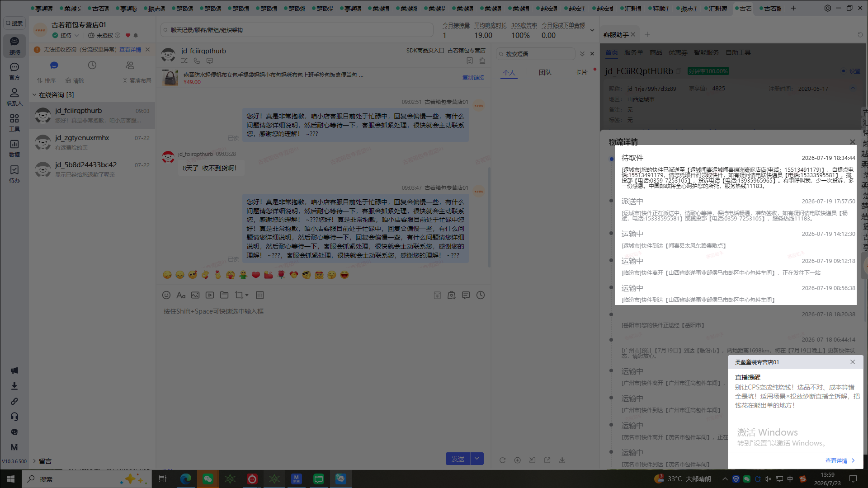Screen dimensions: 868x488
Task: Open the emoji picker in the chat toolbar
Action: pyautogui.click(x=166, y=295)
